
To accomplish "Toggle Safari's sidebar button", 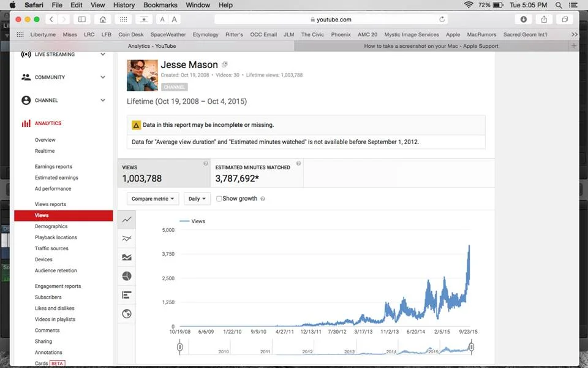I will [x=81, y=19].
